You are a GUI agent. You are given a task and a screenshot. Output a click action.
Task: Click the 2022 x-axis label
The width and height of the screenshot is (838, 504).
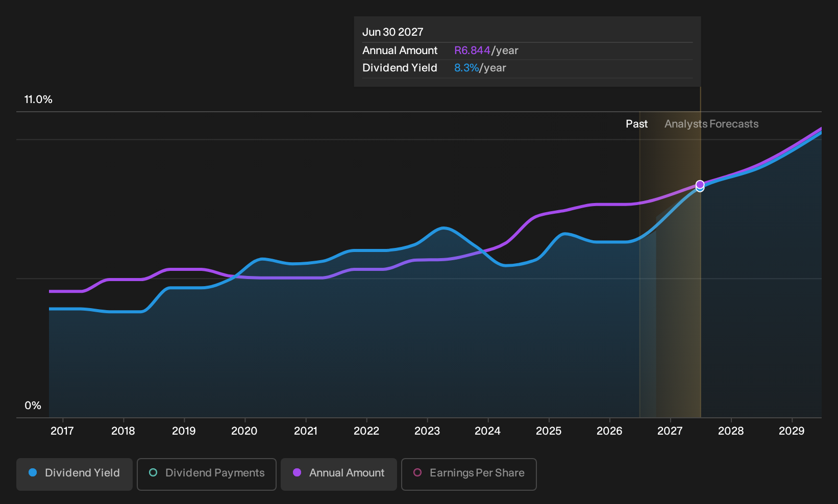pos(366,431)
